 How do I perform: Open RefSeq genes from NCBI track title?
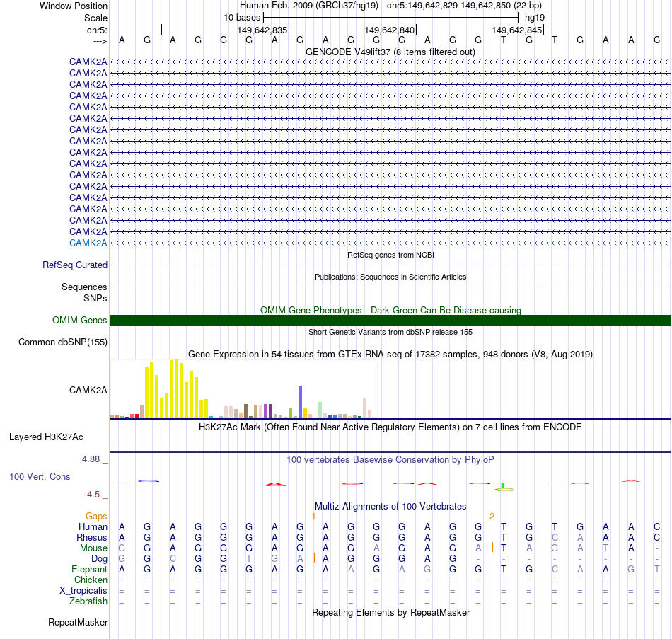[390, 255]
